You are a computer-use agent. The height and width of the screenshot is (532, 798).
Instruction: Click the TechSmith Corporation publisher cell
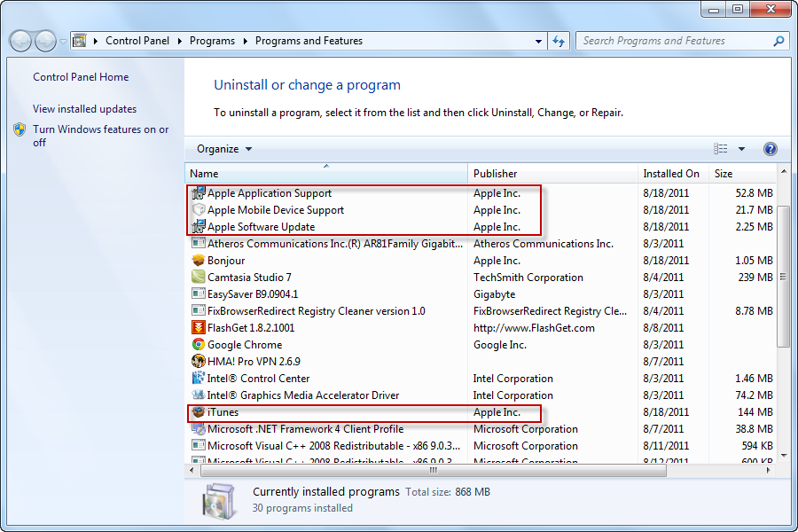(528, 278)
